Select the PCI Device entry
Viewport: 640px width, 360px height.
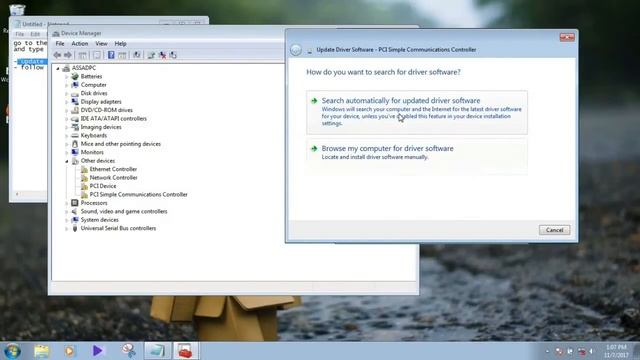103,186
